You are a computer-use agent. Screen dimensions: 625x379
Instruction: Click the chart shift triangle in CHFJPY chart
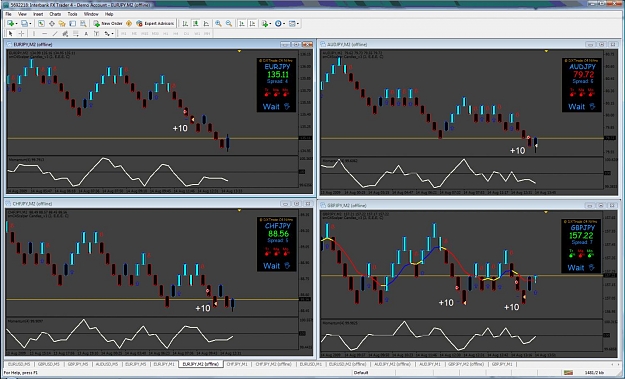coord(240,210)
